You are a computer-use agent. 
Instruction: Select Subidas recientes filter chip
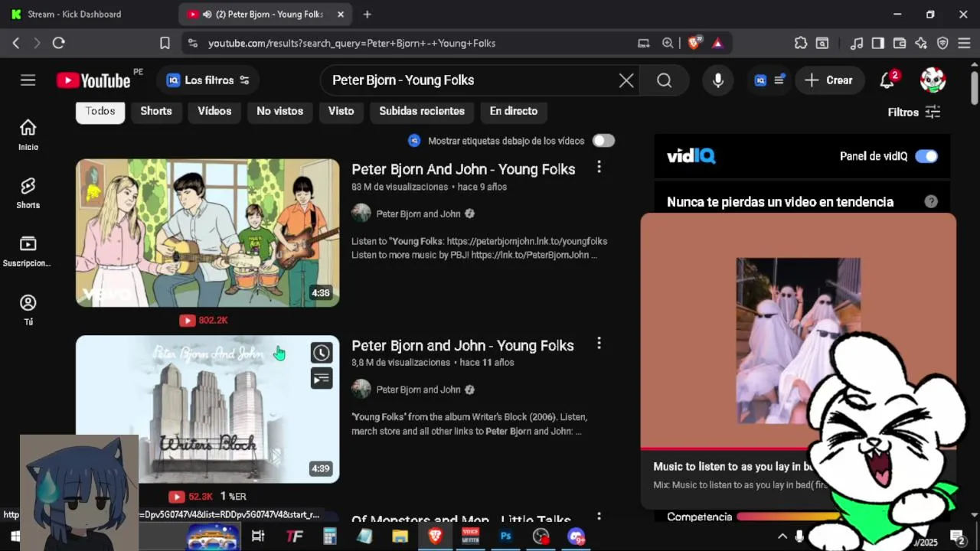coord(422,111)
